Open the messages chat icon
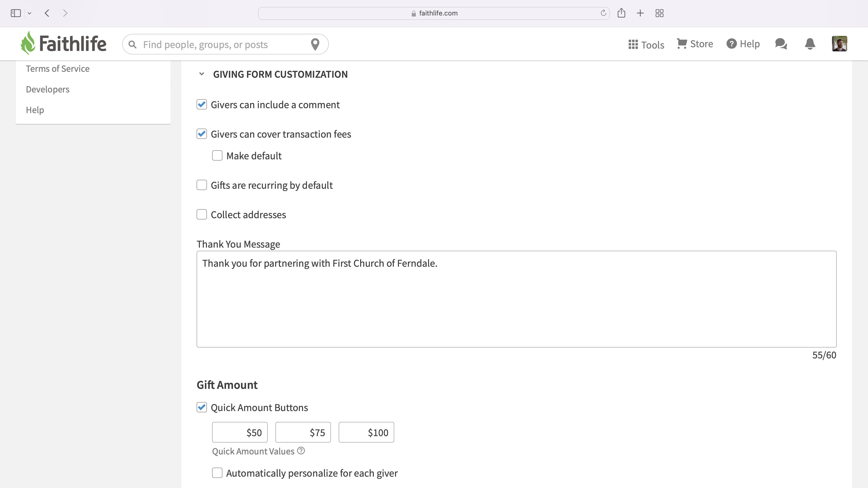 click(x=781, y=44)
